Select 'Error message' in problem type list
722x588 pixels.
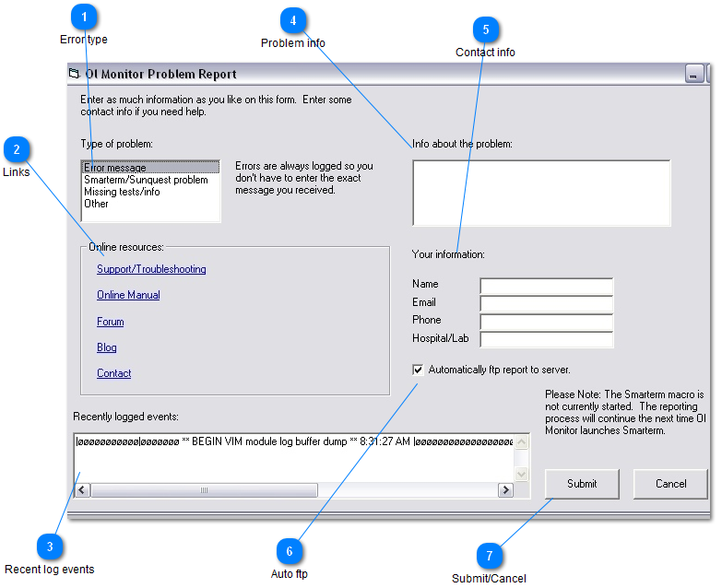tap(150, 168)
